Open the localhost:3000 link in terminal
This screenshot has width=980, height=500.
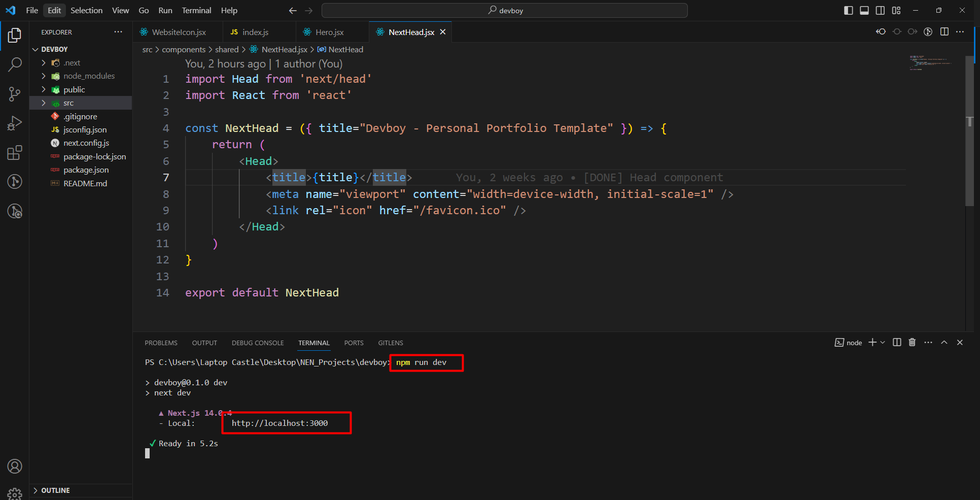(279, 423)
